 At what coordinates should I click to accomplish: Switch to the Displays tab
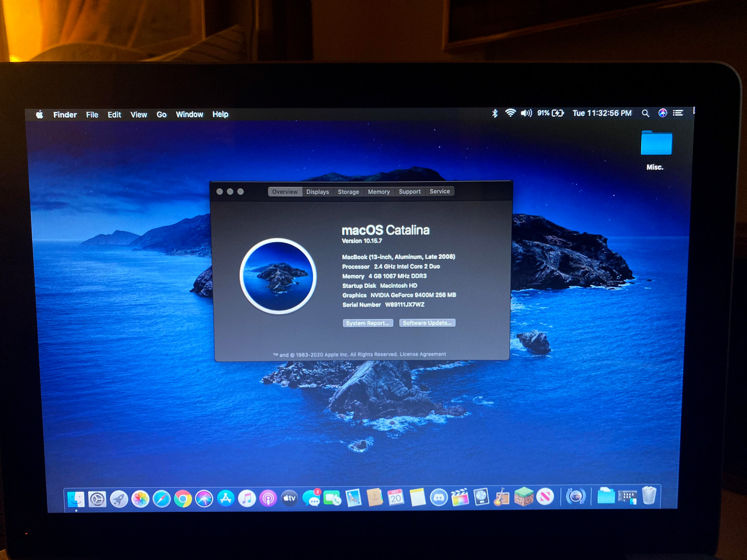pos(317,192)
